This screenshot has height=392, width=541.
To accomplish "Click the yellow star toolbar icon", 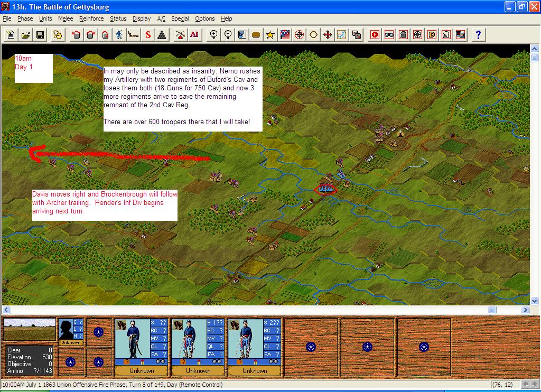I will pyautogui.click(x=270, y=34).
